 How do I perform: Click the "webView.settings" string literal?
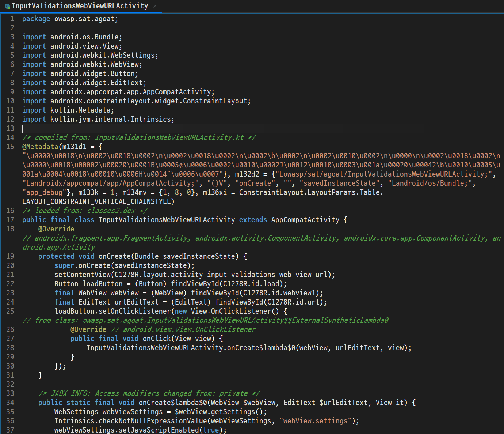[316, 421]
